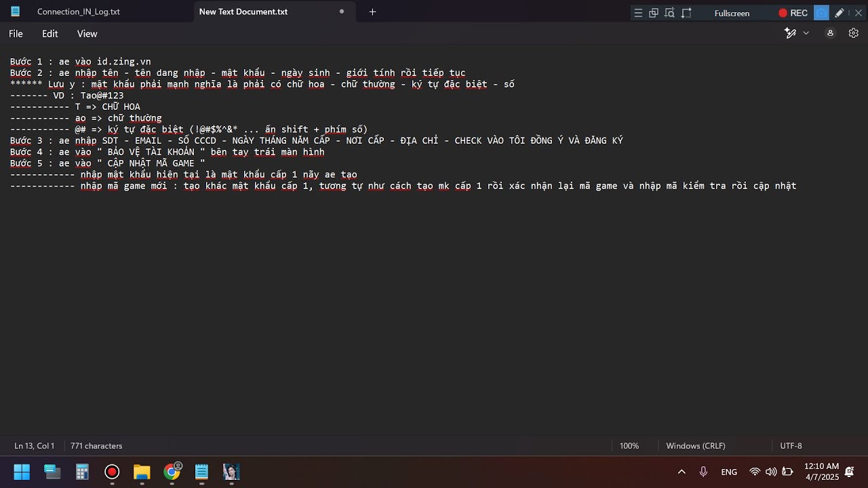Click the line starting 'Bước 2 : ae nhập tên'

tap(237, 73)
